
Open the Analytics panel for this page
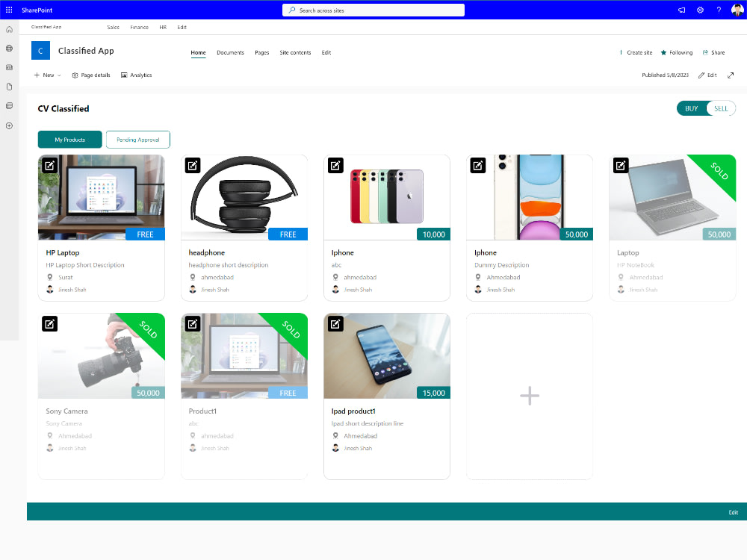[x=136, y=75]
